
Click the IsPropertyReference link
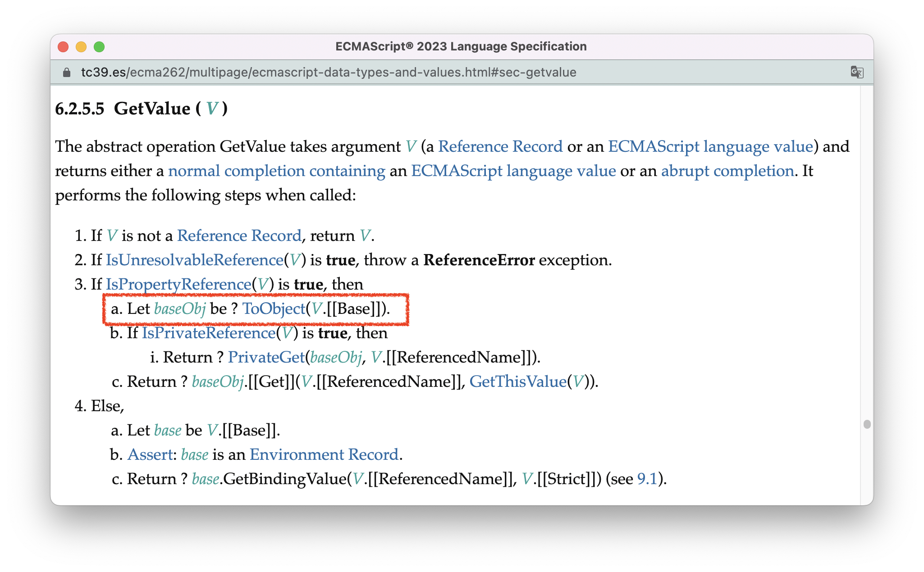coord(178,285)
